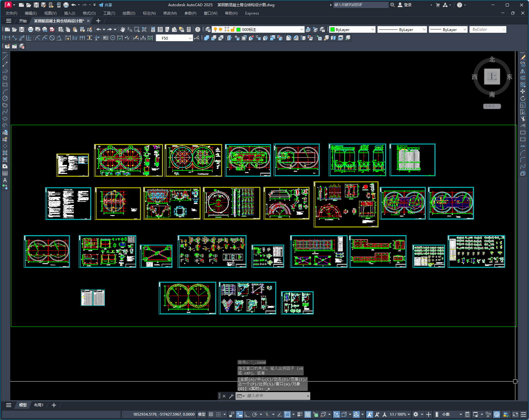Toggle lineweight display in status bar

coord(300,414)
